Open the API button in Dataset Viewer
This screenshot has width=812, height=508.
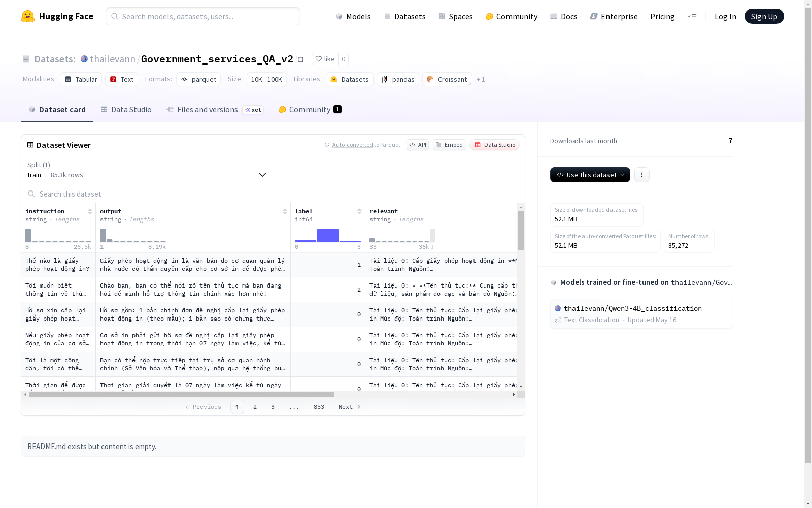418,145
